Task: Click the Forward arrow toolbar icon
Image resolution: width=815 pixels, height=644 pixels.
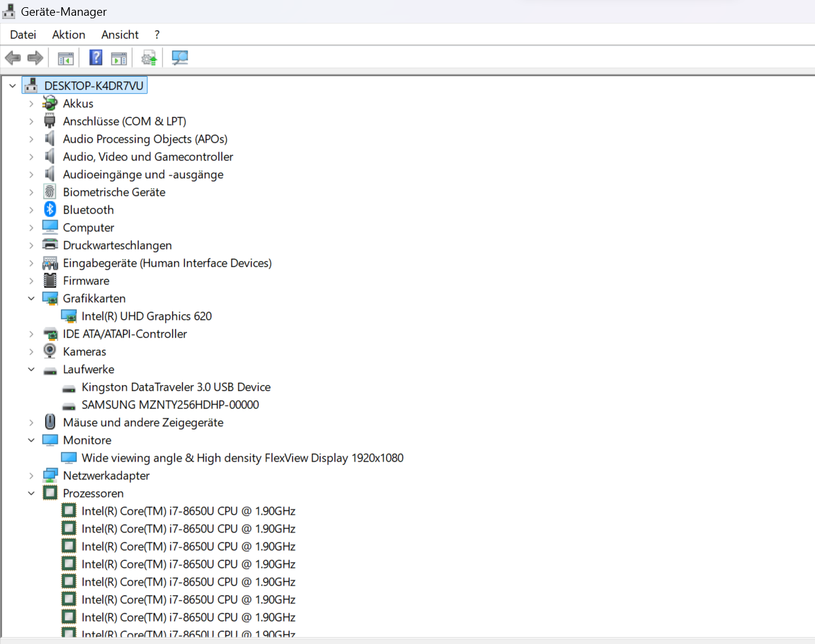Action: (x=35, y=58)
